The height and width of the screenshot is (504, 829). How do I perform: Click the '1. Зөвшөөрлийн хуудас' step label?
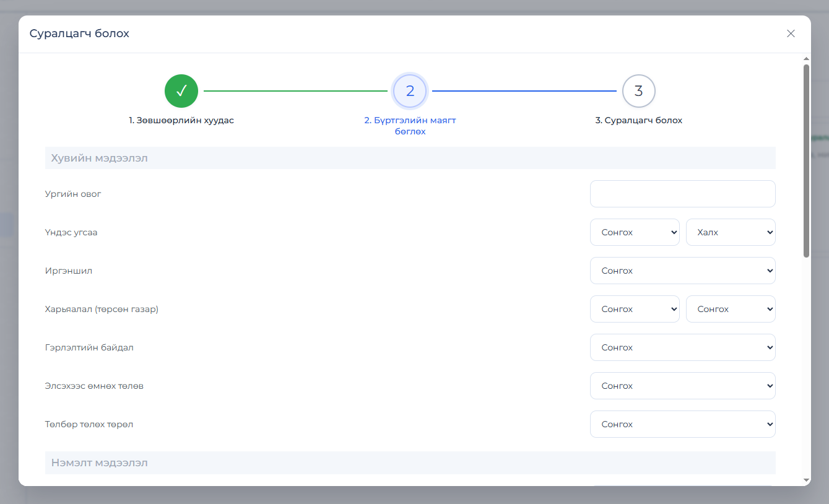[x=181, y=120]
